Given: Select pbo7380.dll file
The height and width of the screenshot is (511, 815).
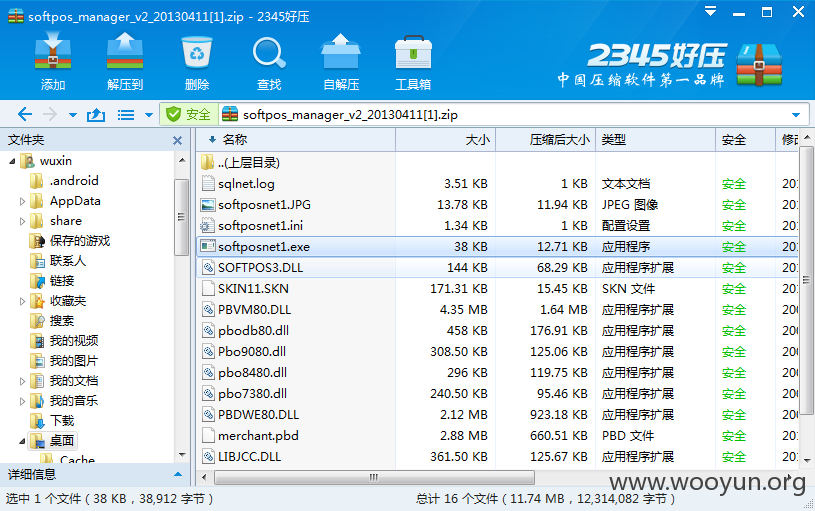Looking at the screenshot, I should click(499, 394).
